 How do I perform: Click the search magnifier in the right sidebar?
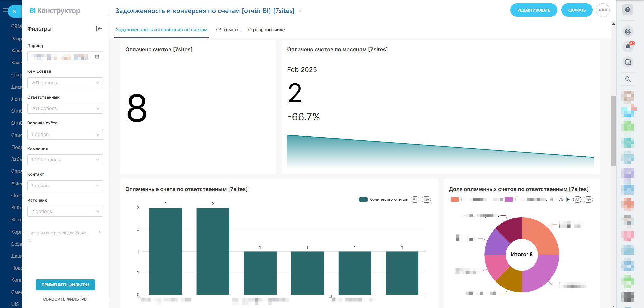point(628,79)
